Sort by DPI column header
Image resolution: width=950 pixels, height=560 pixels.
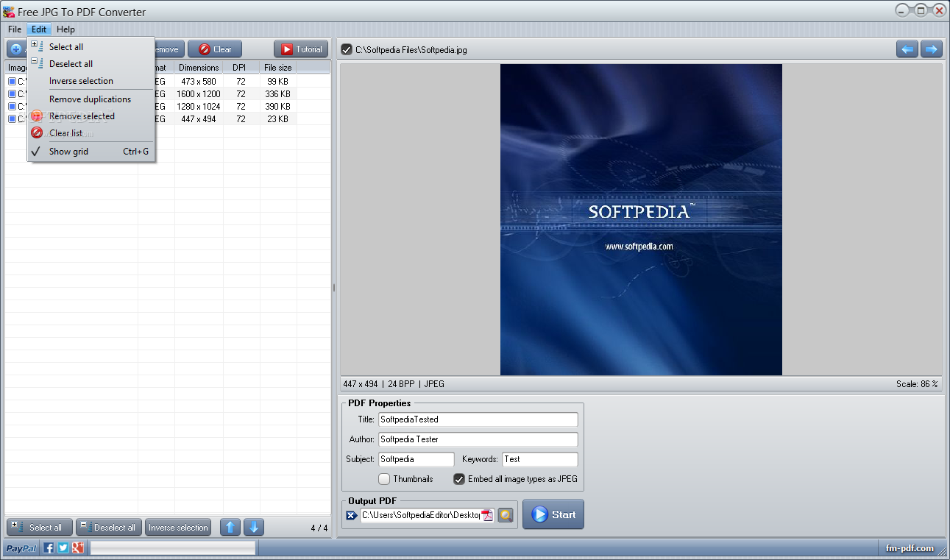241,68
